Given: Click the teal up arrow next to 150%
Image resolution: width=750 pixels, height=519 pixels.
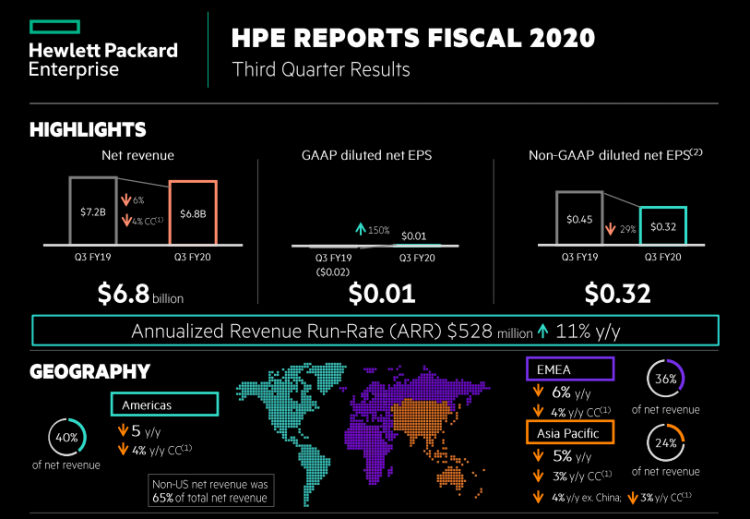Looking at the screenshot, I should pyautogui.click(x=360, y=230).
